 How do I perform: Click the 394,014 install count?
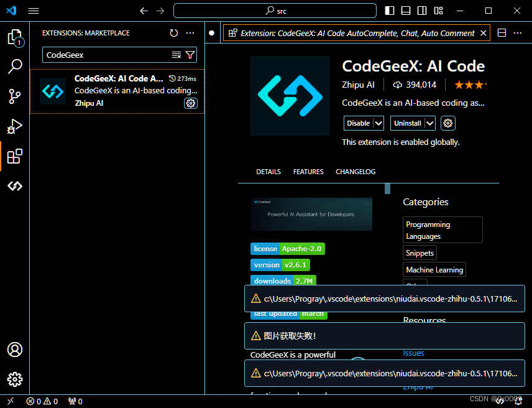coord(415,85)
